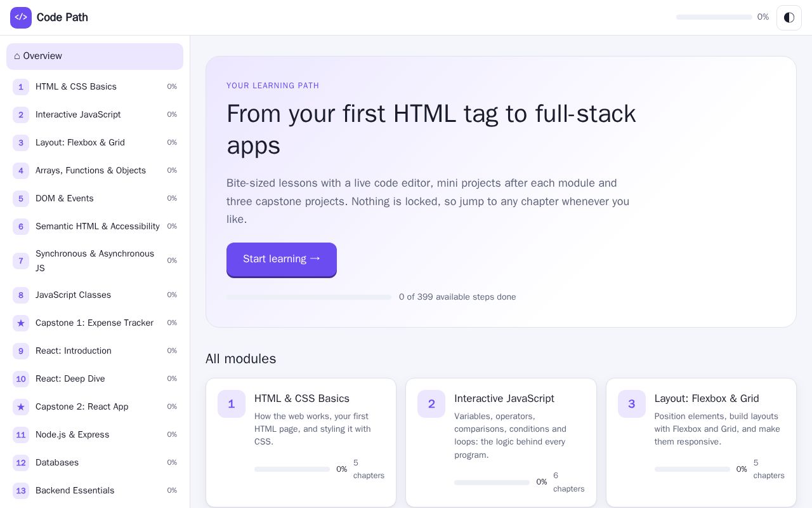Image resolution: width=812 pixels, height=508 pixels.
Task: Click the steps-done progress bar under Start learning
Action: point(309,297)
